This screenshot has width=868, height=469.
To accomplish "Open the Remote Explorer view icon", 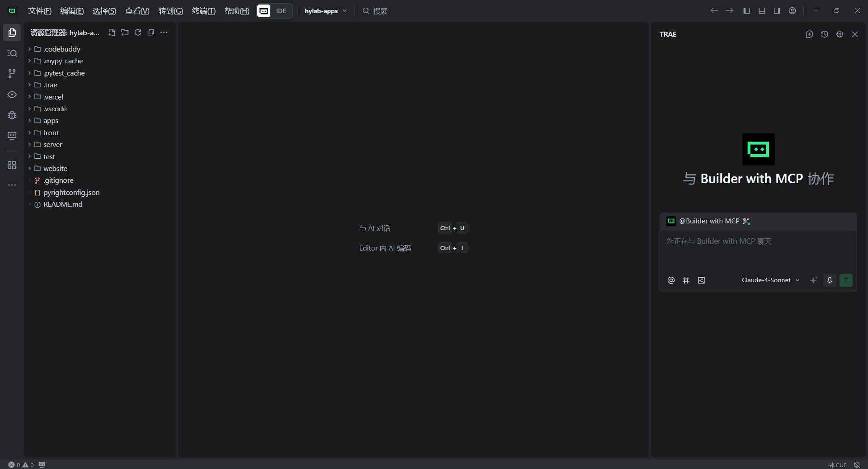I will click(12, 136).
